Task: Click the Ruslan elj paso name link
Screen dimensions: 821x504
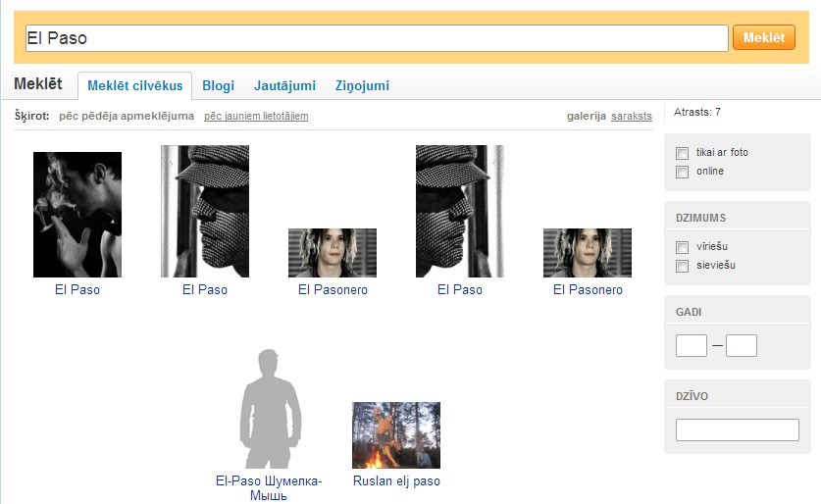Action: [396, 481]
